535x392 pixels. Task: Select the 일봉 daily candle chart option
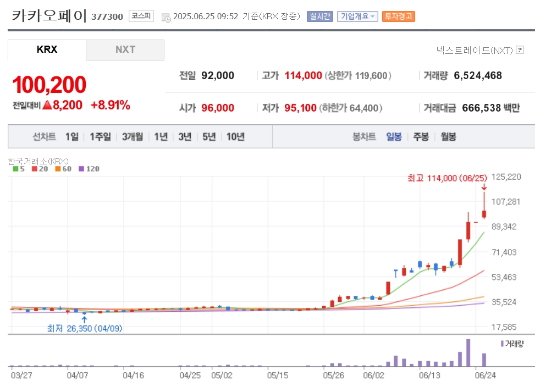pos(394,137)
